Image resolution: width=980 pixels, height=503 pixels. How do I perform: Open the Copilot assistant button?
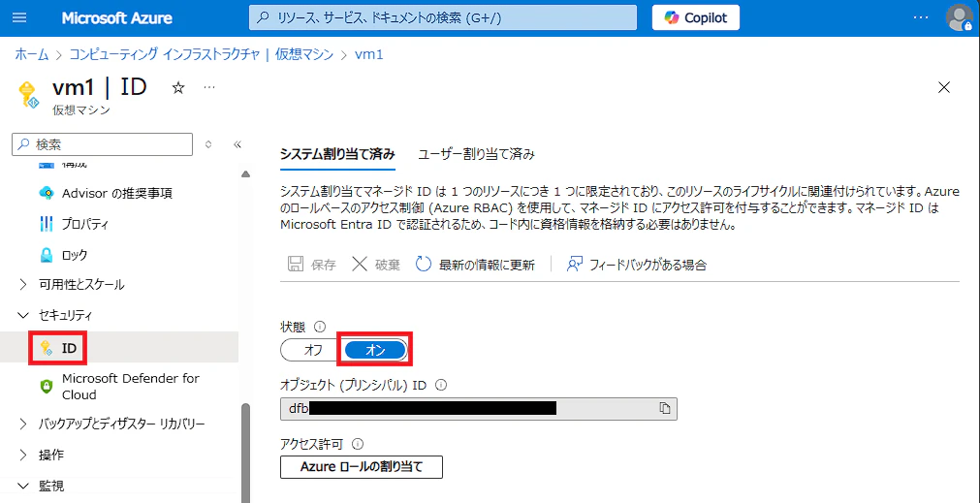[x=696, y=17]
